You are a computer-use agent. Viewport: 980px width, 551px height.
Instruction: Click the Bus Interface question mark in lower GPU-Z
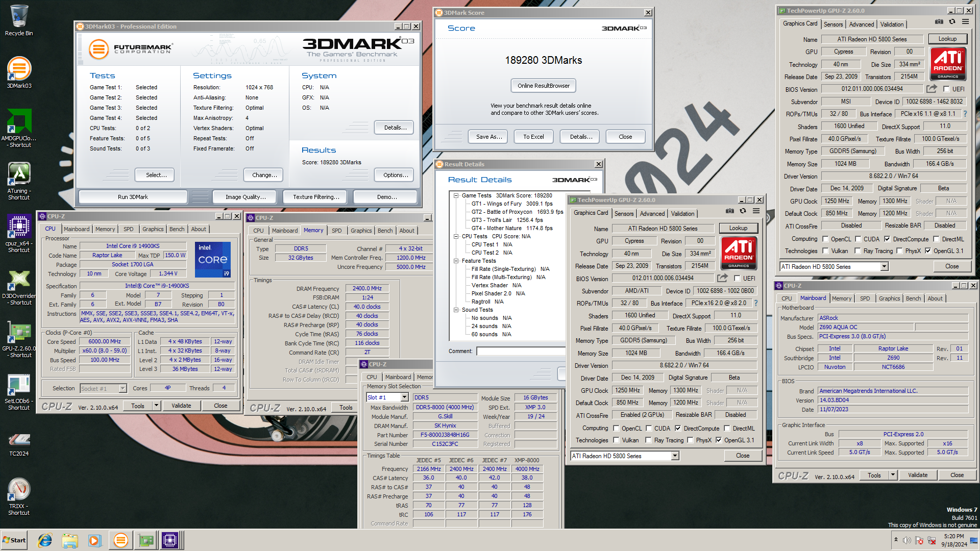coord(756,303)
